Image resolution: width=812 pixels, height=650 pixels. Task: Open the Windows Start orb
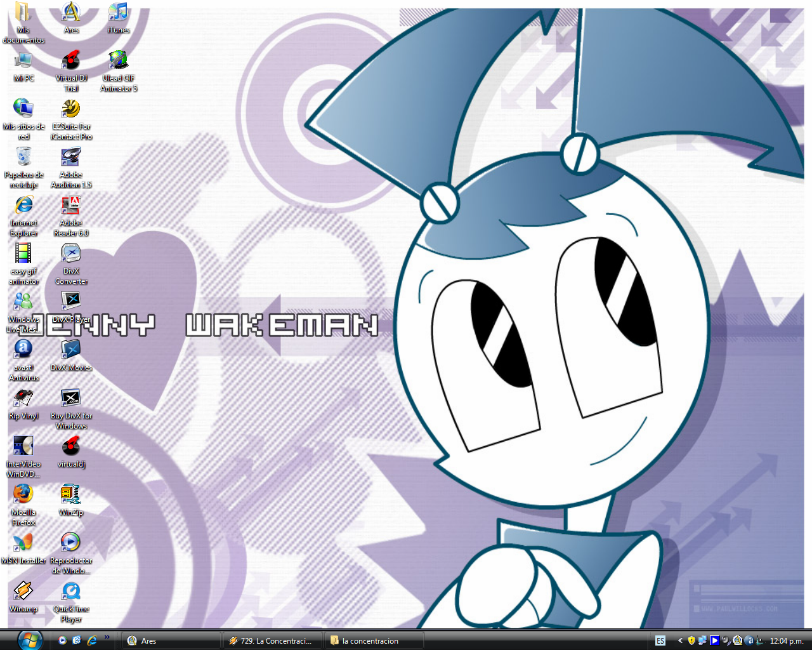tap(30, 640)
